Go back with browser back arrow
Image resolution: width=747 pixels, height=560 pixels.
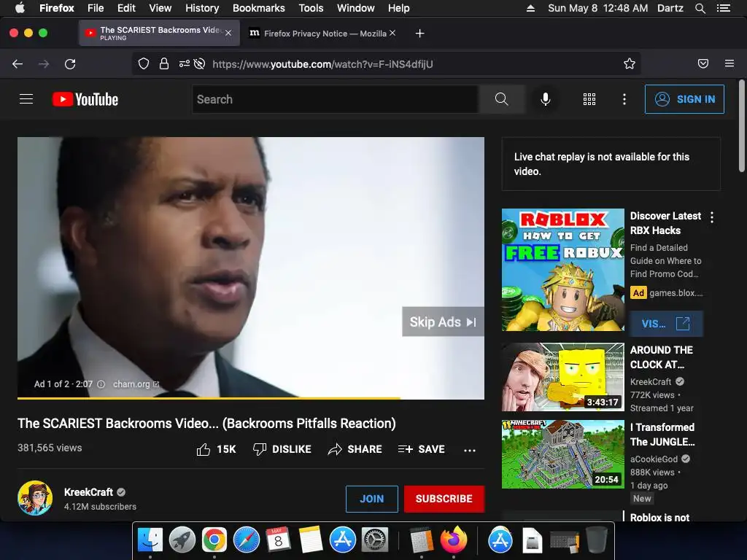coord(18,64)
